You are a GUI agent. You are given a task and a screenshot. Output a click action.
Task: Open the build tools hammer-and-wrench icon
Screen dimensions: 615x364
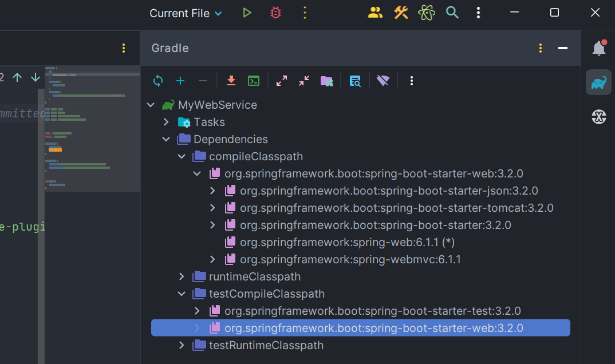[401, 13]
